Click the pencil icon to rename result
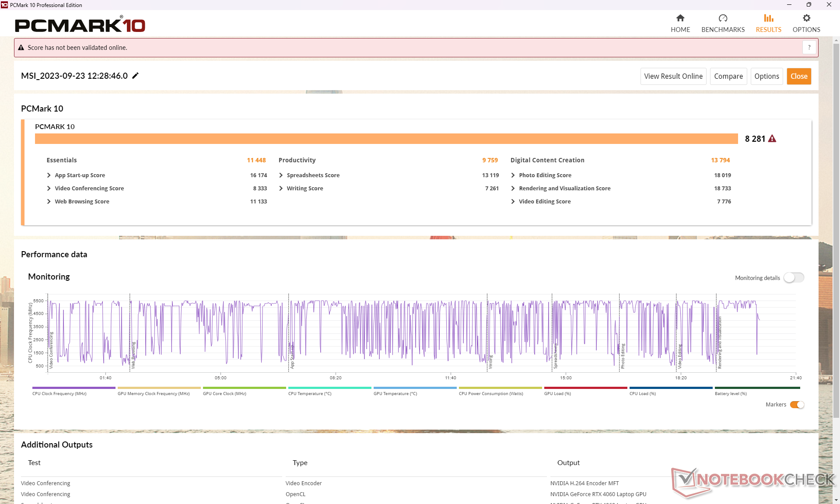The image size is (840, 504). point(136,76)
